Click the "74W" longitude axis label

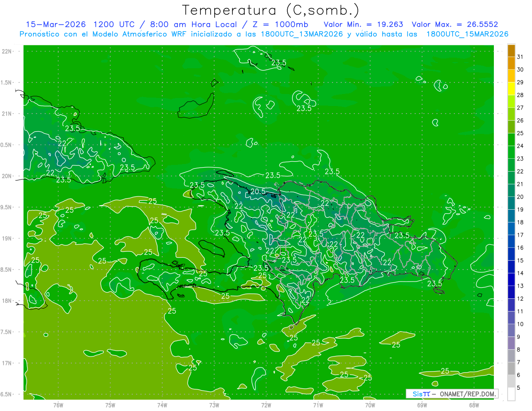coord(162,405)
